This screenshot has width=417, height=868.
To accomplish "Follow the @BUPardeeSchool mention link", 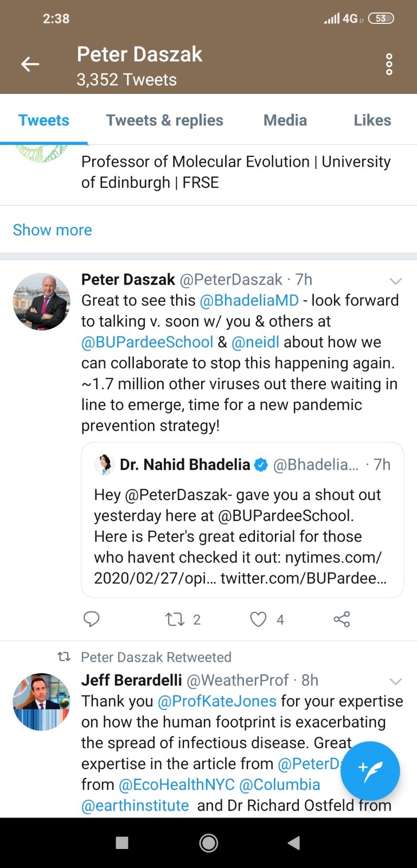I will (x=147, y=342).
